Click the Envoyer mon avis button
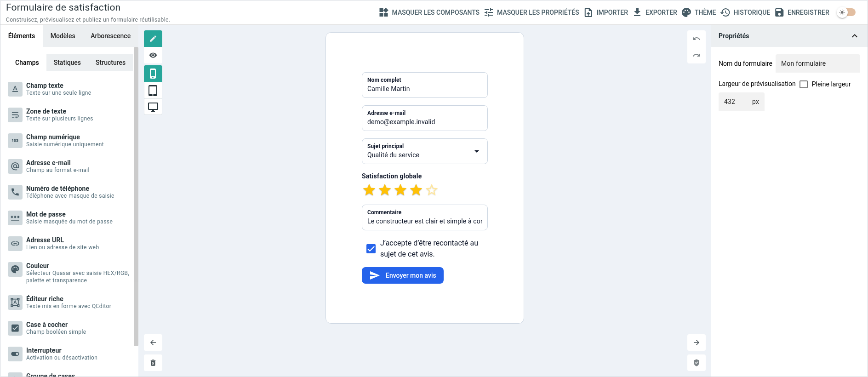The width and height of the screenshot is (868, 377). (x=403, y=275)
